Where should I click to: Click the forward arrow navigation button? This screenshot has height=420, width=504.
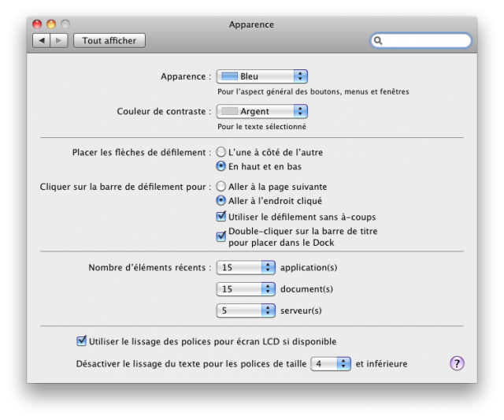pos(59,40)
